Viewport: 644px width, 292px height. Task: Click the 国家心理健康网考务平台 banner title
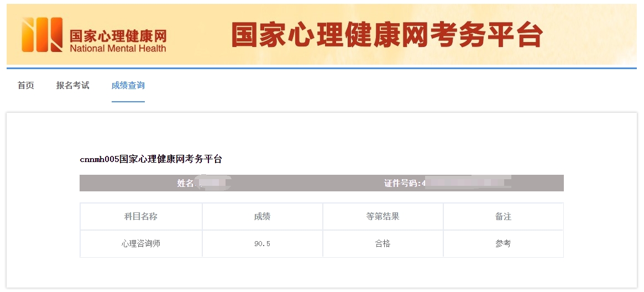pyautogui.click(x=387, y=34)
